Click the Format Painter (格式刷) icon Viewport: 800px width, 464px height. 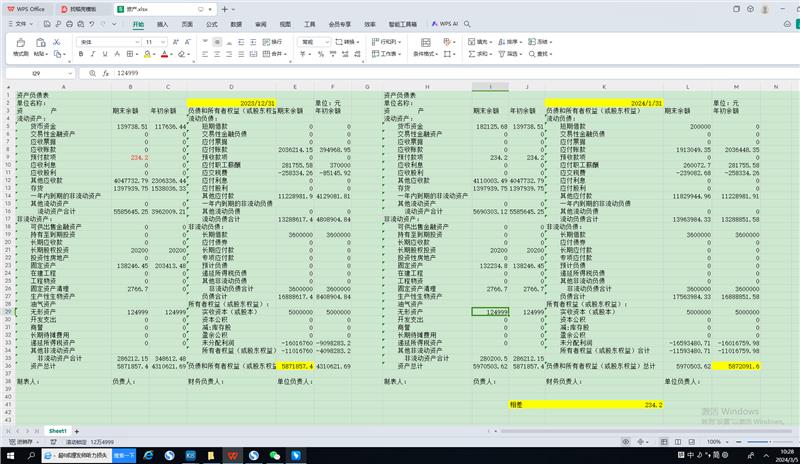coord(20,47)
